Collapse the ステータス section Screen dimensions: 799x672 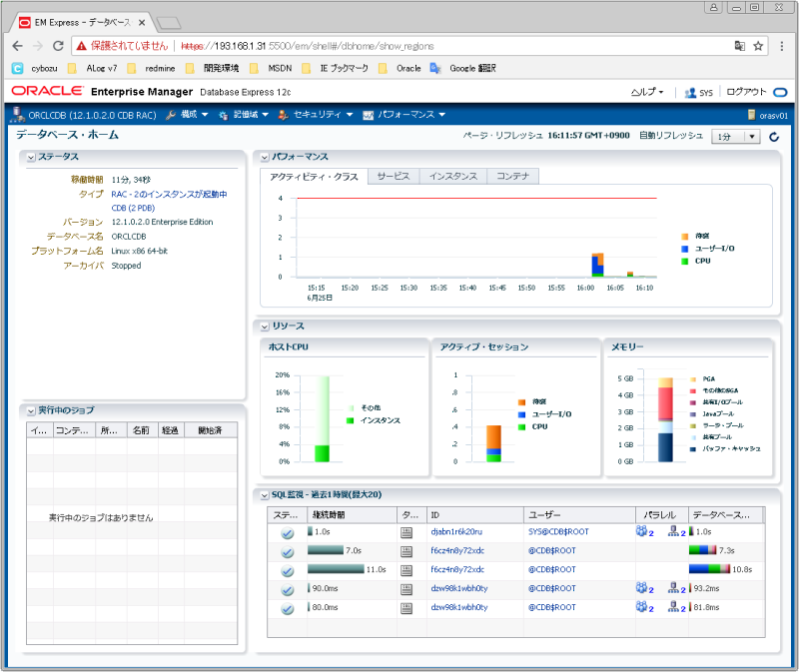(31, 158)
